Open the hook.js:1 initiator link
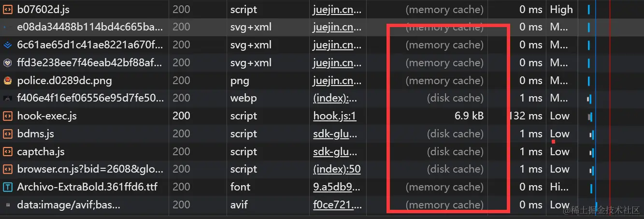This screenshot has width=644, height=219. pyautogui.click(x=334, y=116)
